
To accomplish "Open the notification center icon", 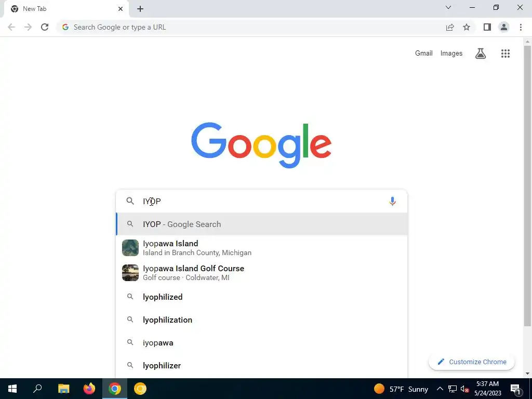I will click(x=515, y=389).
